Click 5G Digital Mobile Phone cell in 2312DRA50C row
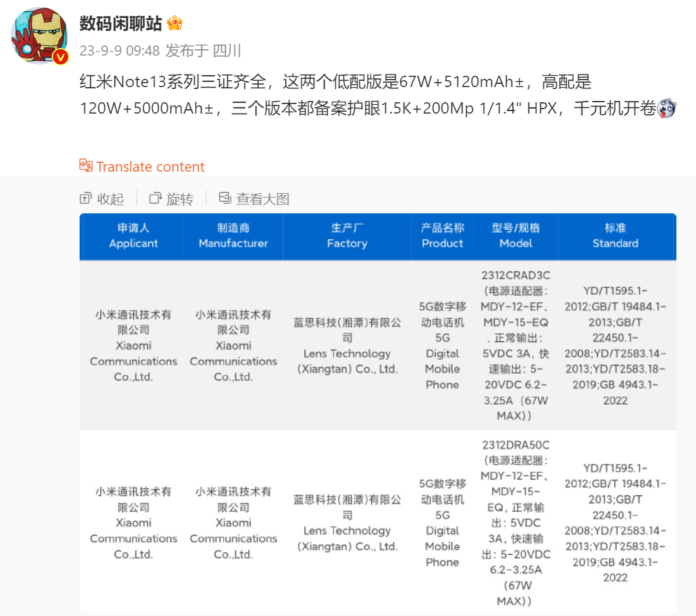The width and height of the screenshot is (696, 616). pyautogui.click(x=443, y=523)
